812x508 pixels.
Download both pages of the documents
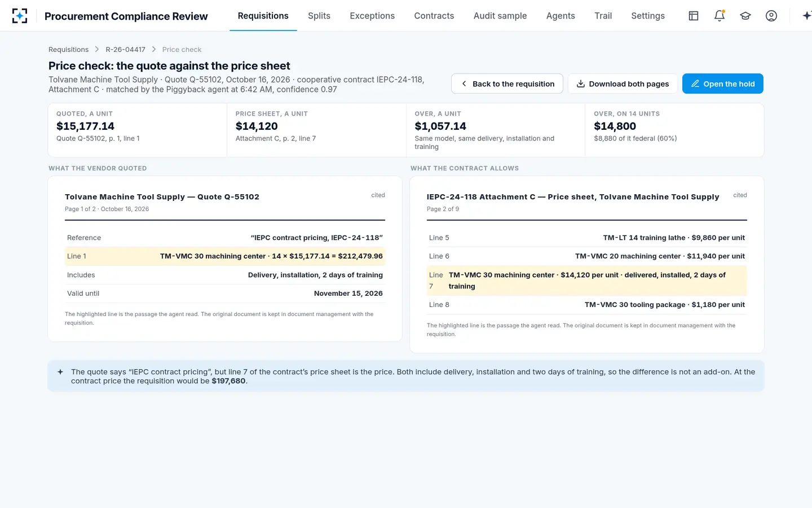[x=623, y=84]
